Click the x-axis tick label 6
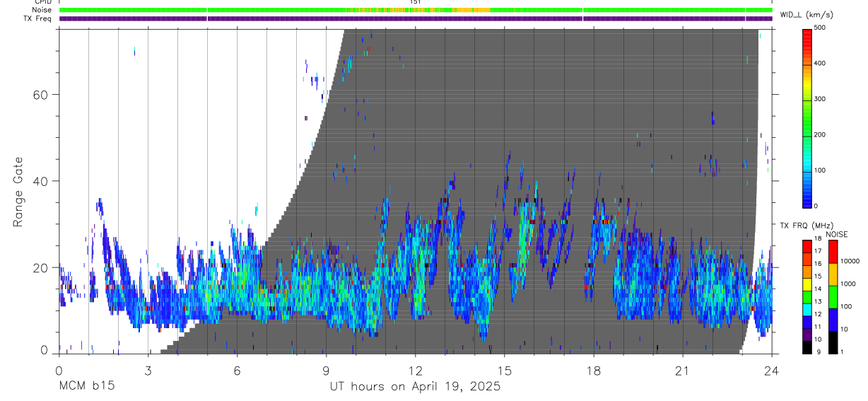 coord(237,371)
